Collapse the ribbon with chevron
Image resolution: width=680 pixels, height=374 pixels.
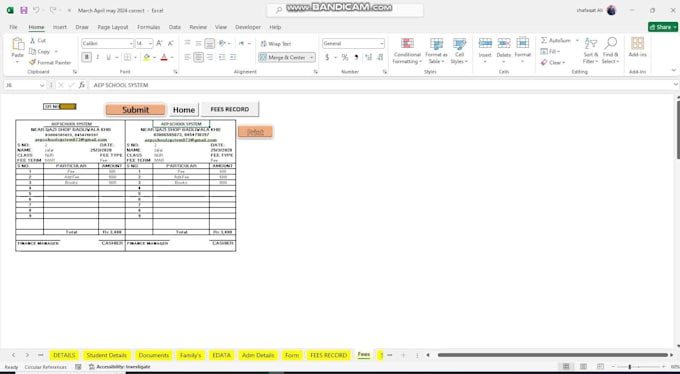(674, 70)
